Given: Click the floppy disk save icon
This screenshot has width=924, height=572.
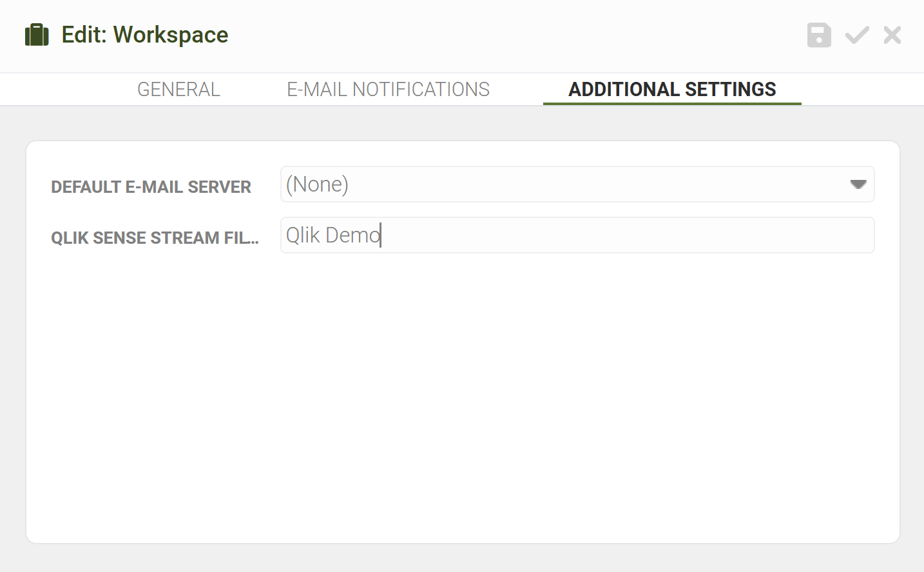Looking at the screenshot, I should (x=819, y=35).
